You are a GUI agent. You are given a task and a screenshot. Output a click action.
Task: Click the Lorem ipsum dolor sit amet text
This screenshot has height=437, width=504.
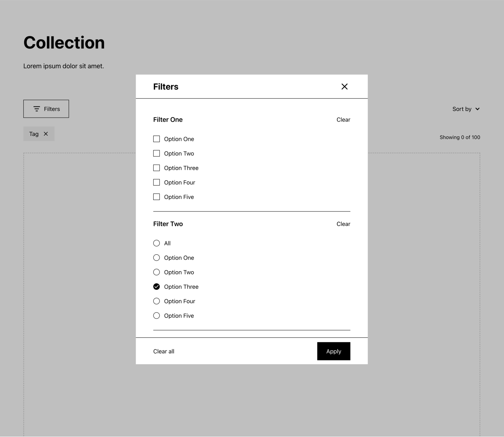(64, 66)
